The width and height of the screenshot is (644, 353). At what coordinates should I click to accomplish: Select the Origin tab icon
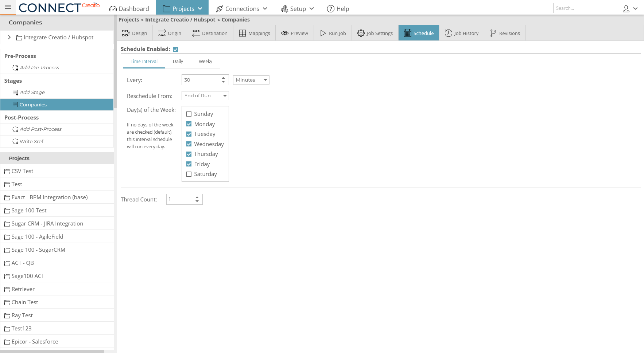pos(163,33)
